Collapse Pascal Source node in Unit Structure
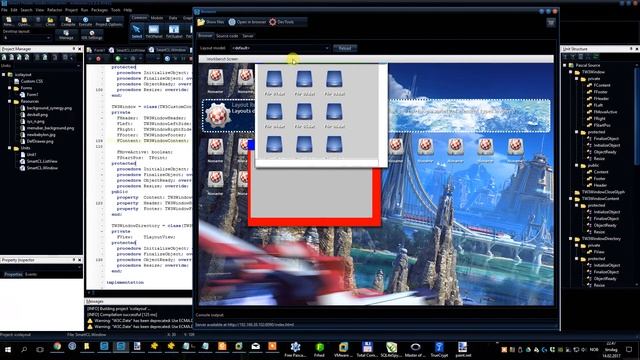Screen dimensions: 640x360 [565, 65]
